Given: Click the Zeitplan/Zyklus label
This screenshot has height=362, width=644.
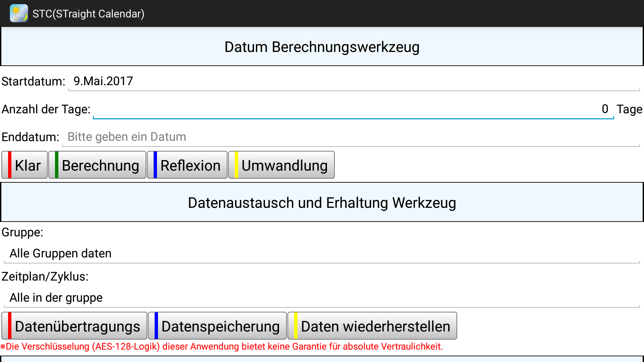Looking at the screenshot, I should click(x=45, y=277).
